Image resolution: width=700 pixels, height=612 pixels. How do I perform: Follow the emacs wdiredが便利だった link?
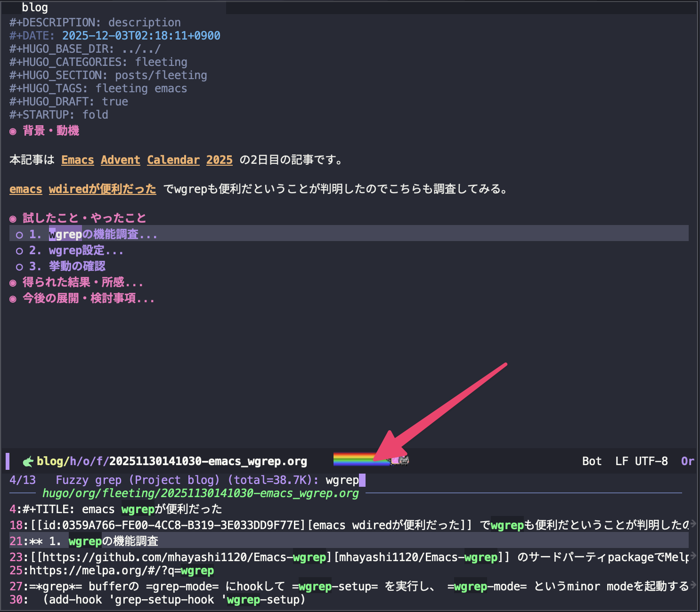click(x=83, y=189)
